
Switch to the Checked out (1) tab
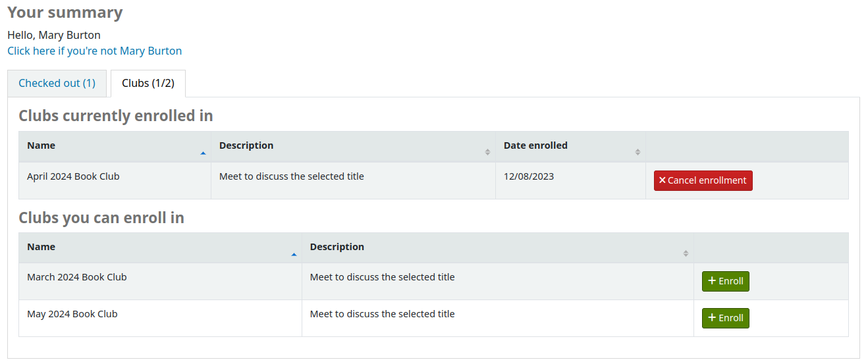[57, 83]
